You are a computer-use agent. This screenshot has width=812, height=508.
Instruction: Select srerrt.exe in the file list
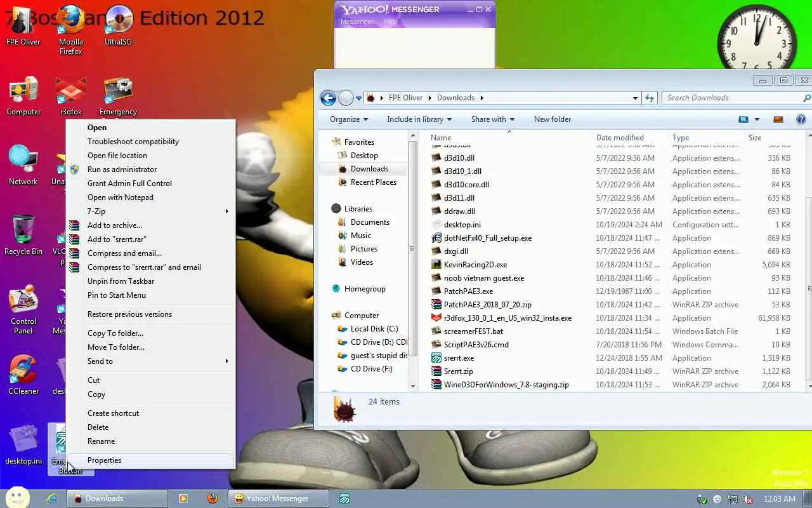coord(459,358)
